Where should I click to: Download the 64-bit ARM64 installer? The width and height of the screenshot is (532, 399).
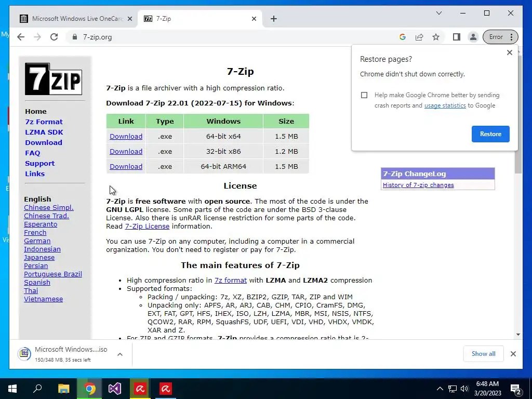click(126, 167)
